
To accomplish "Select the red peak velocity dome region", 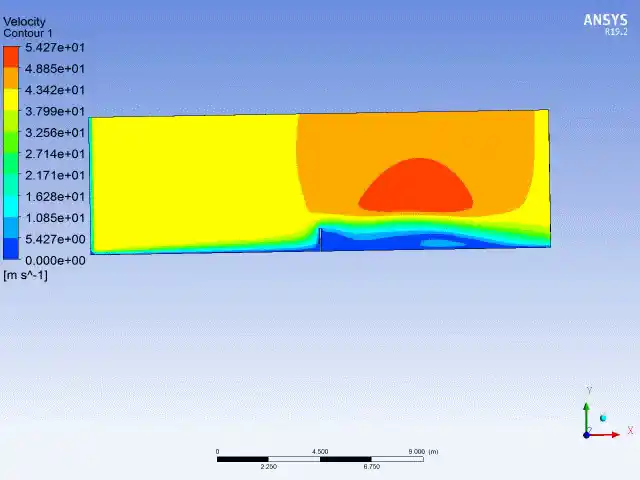I will click(x=416, y=188).
